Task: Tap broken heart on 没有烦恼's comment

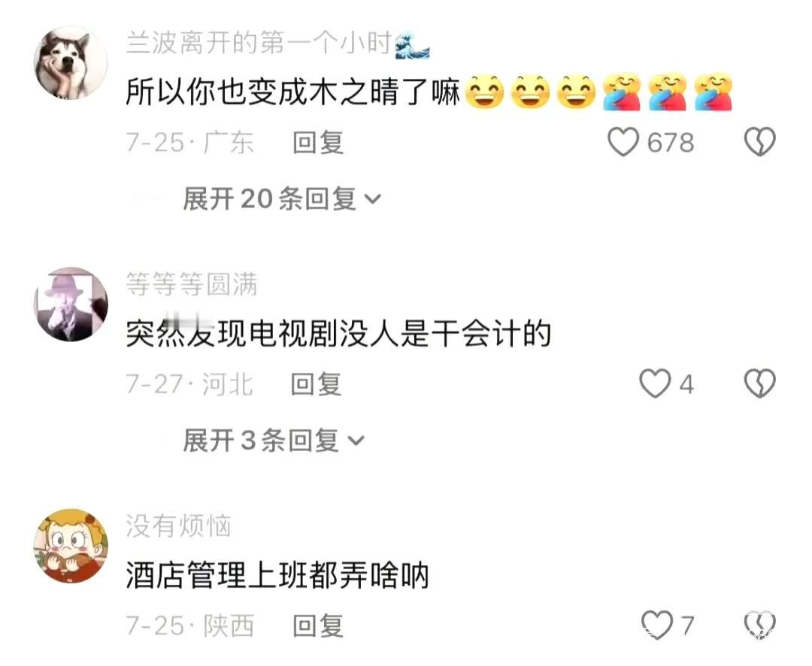Action: point(759,625)
